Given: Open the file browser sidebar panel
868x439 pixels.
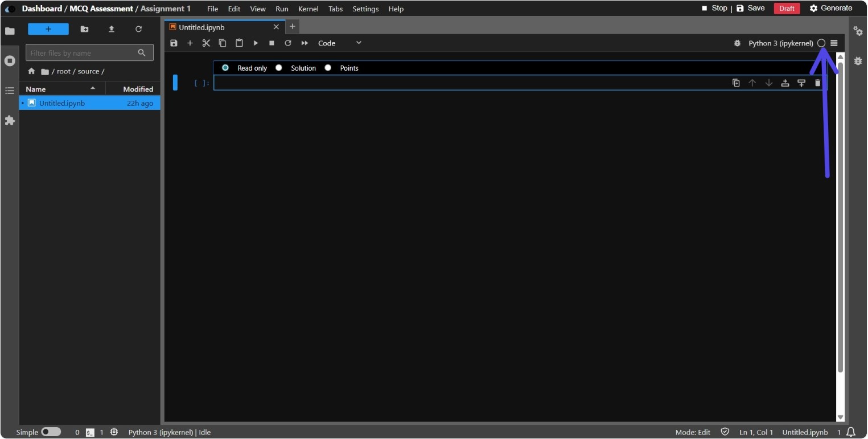Looking at the screenshot, I should pos(10,31).
